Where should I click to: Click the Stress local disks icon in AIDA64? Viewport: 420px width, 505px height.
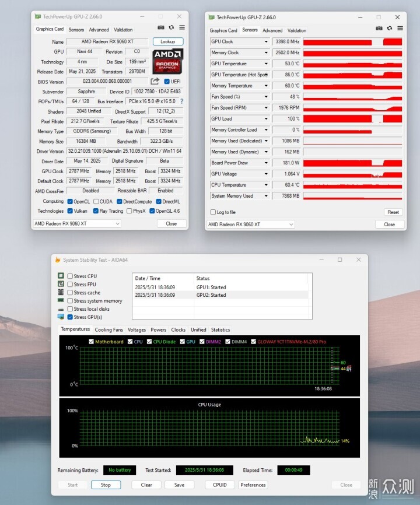61,309
